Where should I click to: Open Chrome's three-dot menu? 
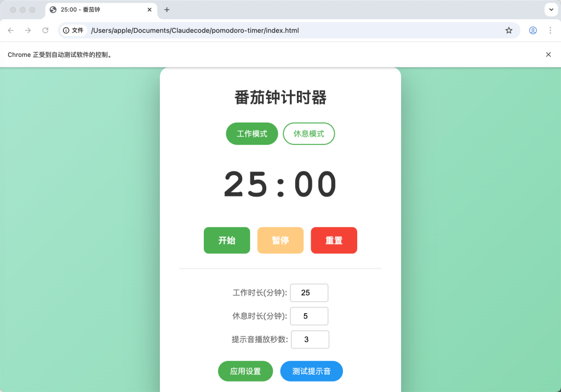pyautogui.click(x=550, y=31)
